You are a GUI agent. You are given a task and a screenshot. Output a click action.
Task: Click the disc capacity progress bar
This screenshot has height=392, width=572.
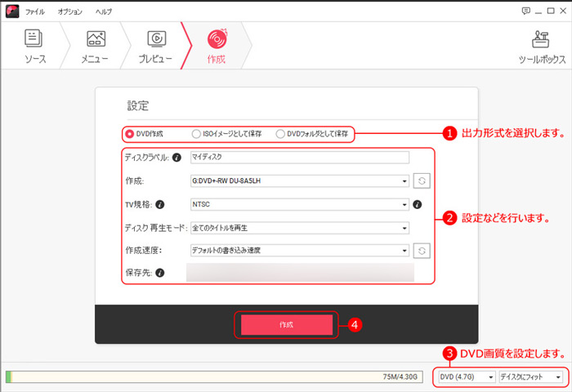[x=214, y=376]
